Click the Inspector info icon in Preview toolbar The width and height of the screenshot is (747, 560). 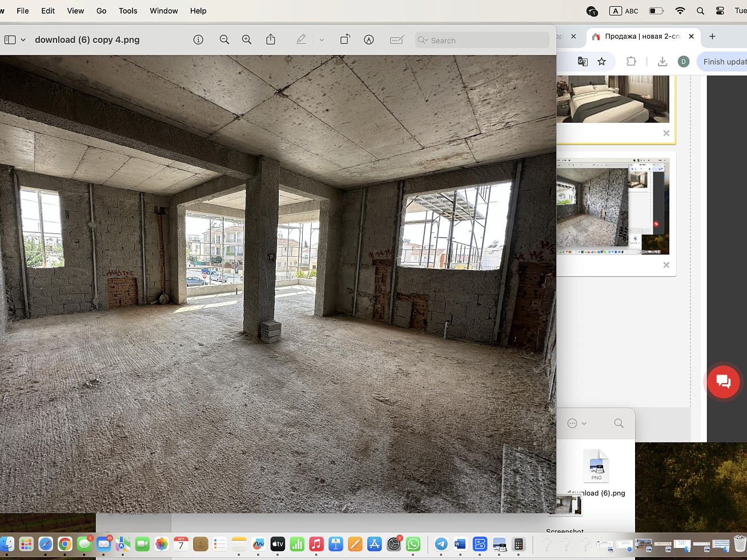coord(198,39)
